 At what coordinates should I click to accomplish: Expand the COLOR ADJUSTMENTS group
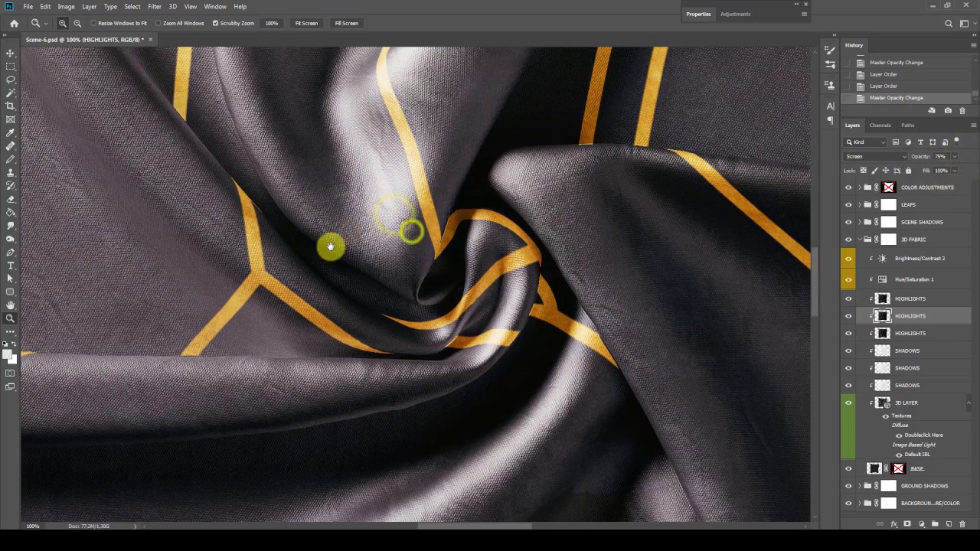click(x=859, y=187)
